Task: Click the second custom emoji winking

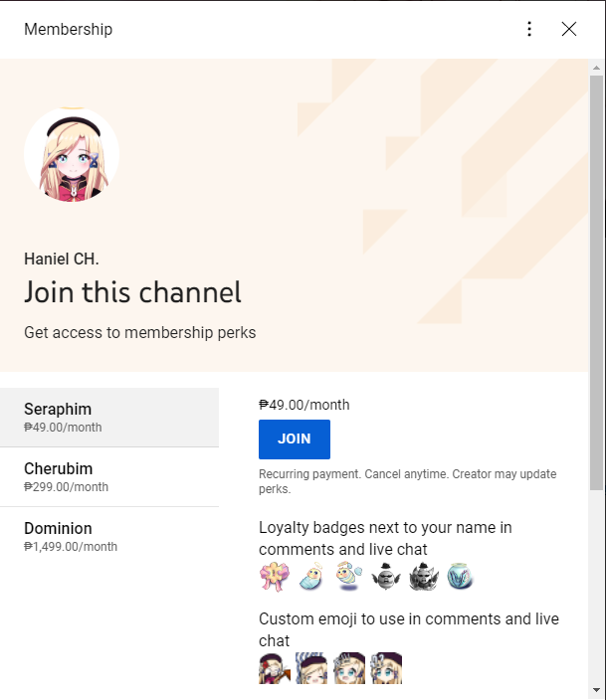Action: click(x=311, y=668)
